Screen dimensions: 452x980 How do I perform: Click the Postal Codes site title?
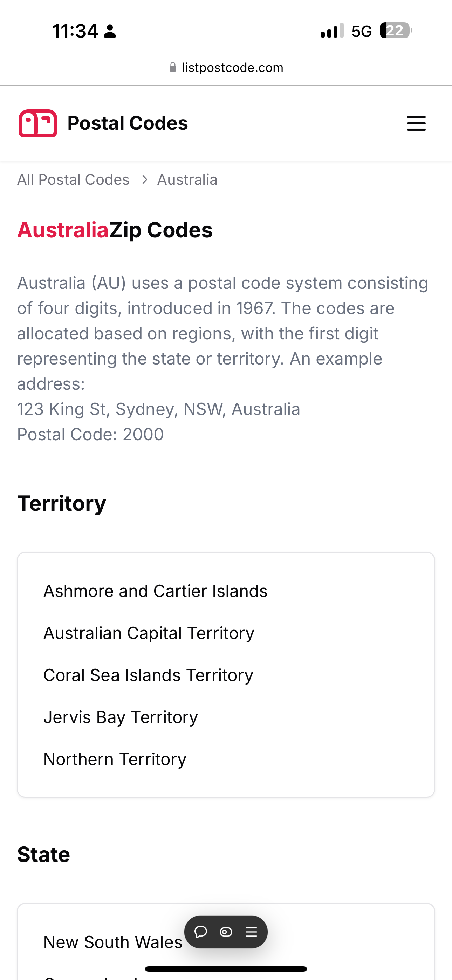point(128,123)
